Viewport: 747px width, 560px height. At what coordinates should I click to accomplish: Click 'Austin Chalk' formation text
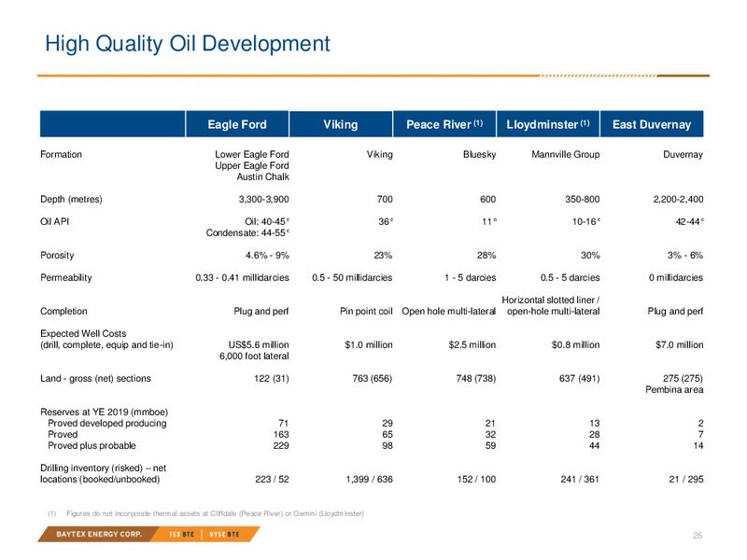coord(262,176)
